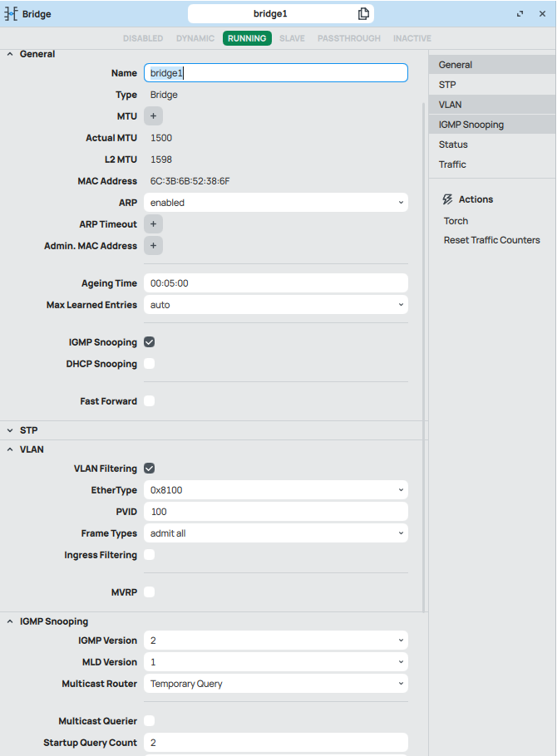Jump to Status in the side navigation
Viewport: 557px width, 756px height.
[x=453, y=145]
